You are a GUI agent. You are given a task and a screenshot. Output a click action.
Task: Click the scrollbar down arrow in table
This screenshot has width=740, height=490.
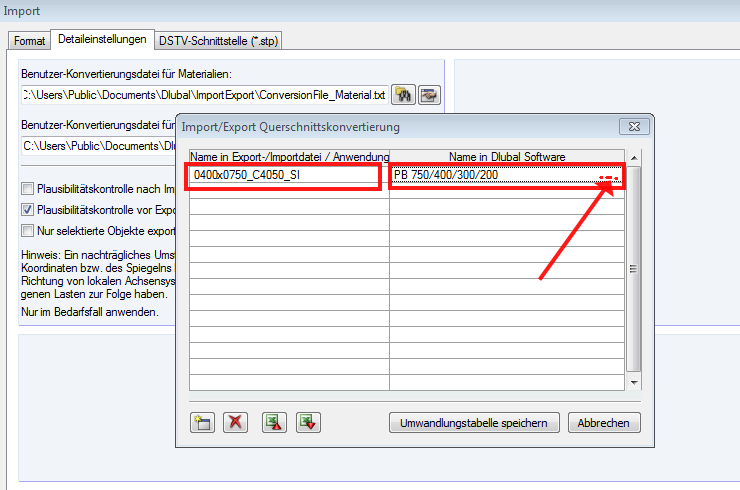[632, 382]
